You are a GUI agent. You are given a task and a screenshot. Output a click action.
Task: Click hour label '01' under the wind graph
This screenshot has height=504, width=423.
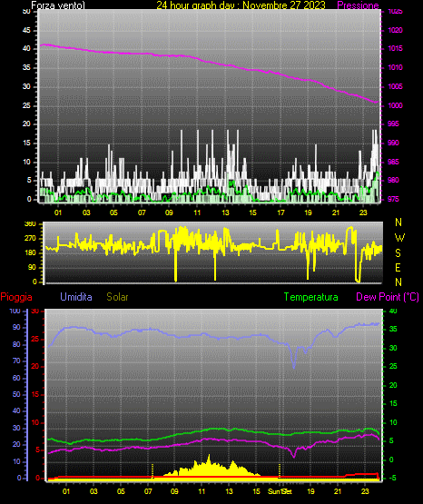58,212
